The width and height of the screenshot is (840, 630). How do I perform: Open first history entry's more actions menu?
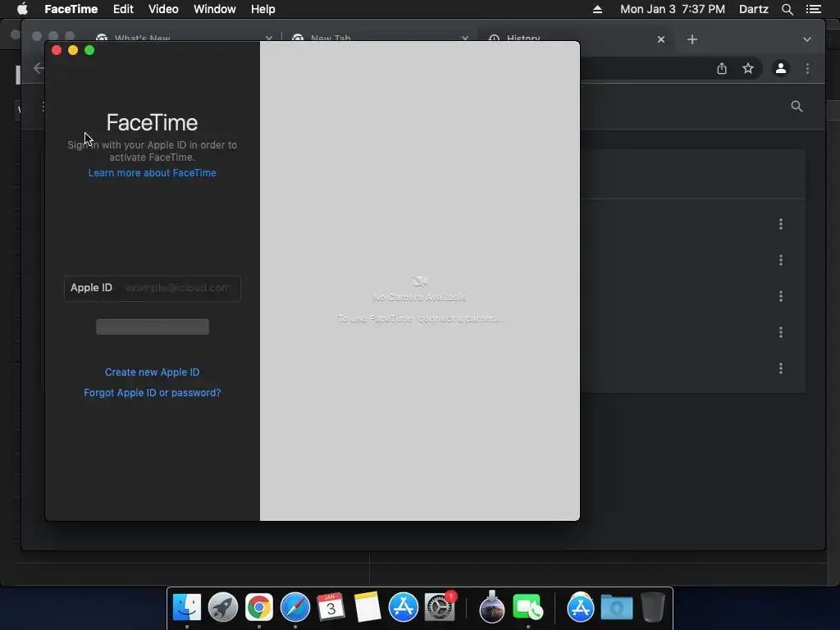click(781, 224)
